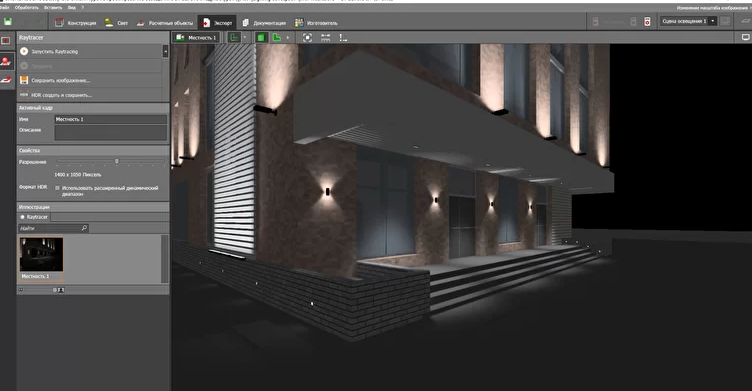Select the Местность 1 render thumbnail
Viewport: 752px width, 391px height.
pos(41,259)
